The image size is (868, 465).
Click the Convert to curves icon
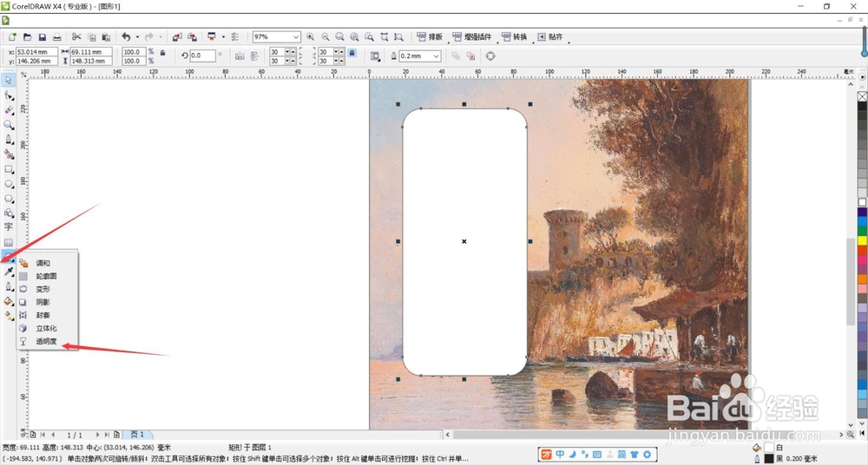(490, 56)
